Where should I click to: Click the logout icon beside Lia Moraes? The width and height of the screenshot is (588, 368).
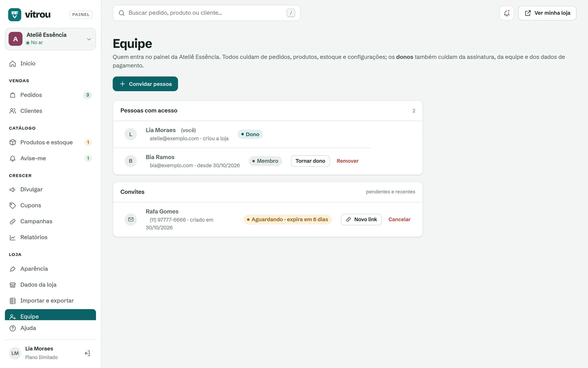point(87,353)
